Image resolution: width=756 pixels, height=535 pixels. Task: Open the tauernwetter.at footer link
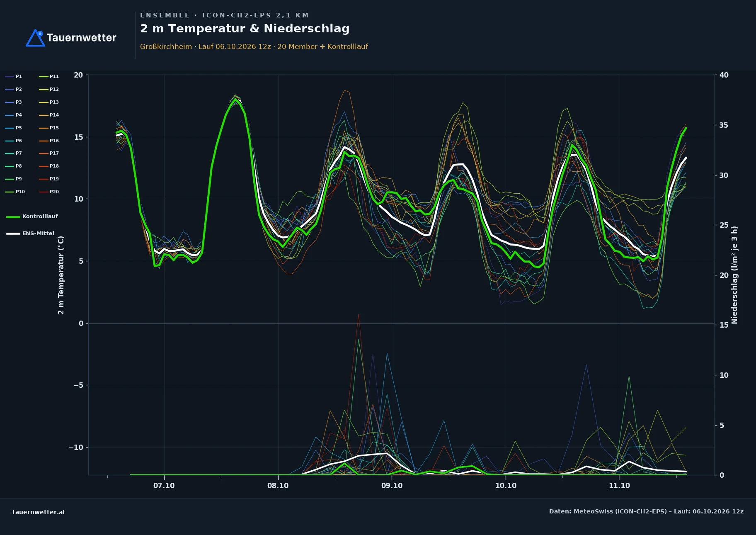pos(39,512)
